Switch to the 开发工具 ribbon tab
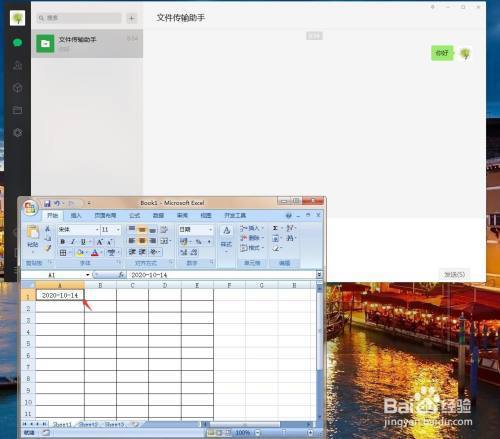This screenshot has width=500, height=439. 235,215
